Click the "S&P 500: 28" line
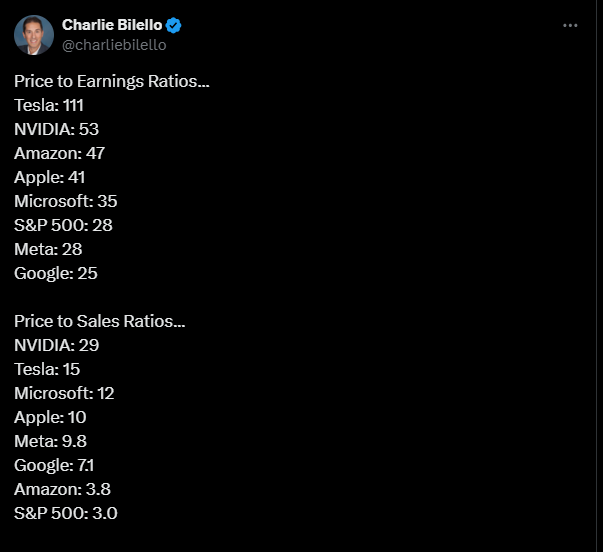This screenshot has height=552, width=603. 63,225
